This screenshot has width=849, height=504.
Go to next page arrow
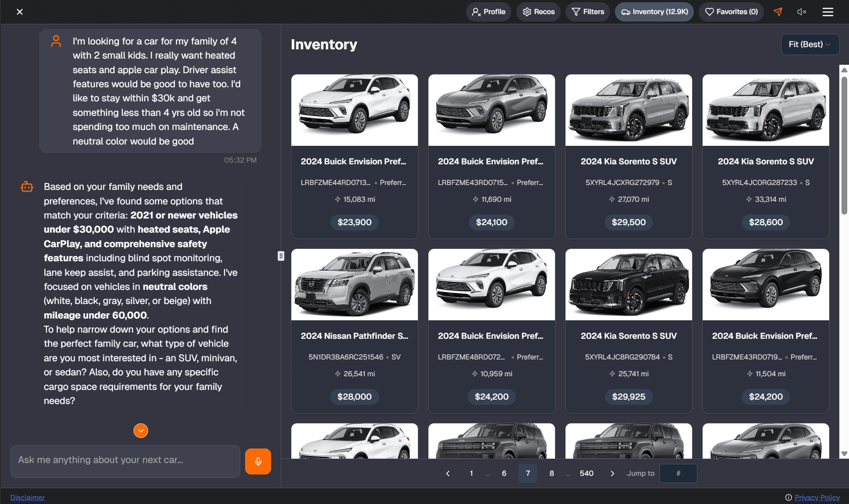pyautogui.click(x=612, y=474)
